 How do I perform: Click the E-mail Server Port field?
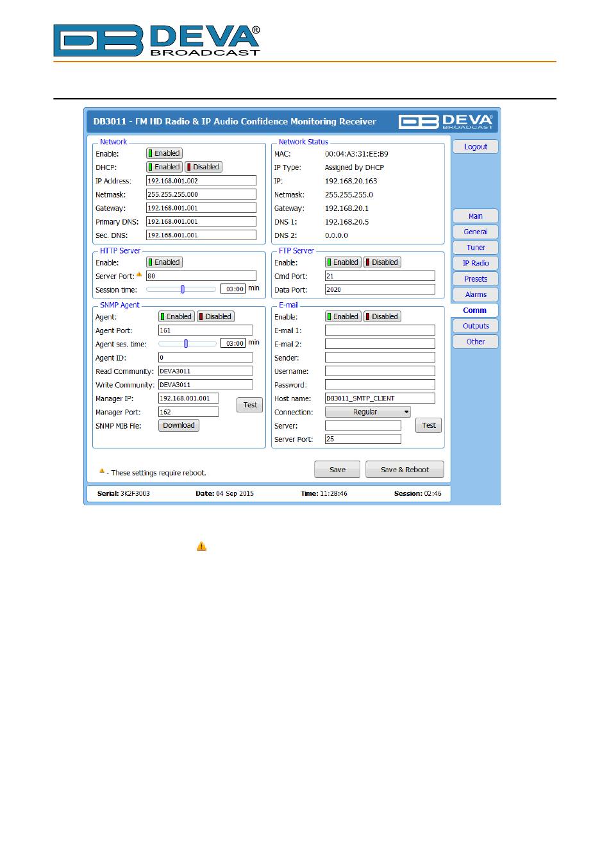click(363, 439)
